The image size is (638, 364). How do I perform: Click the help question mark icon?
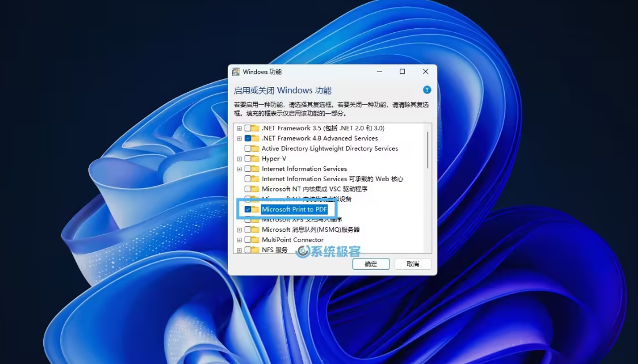[x=427, y=90]
